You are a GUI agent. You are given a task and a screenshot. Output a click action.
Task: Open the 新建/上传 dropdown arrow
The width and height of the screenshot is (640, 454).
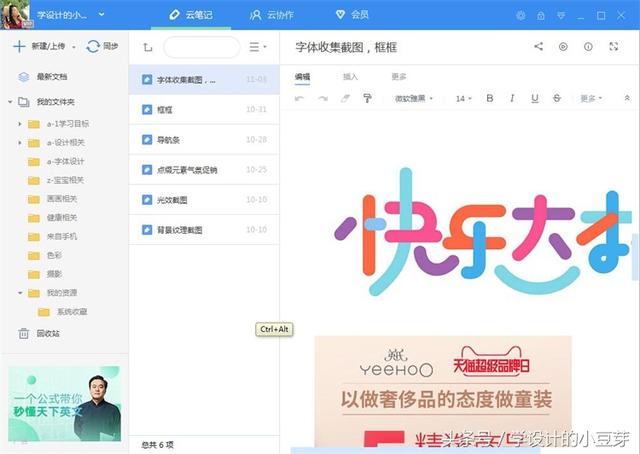click(74, 47)
